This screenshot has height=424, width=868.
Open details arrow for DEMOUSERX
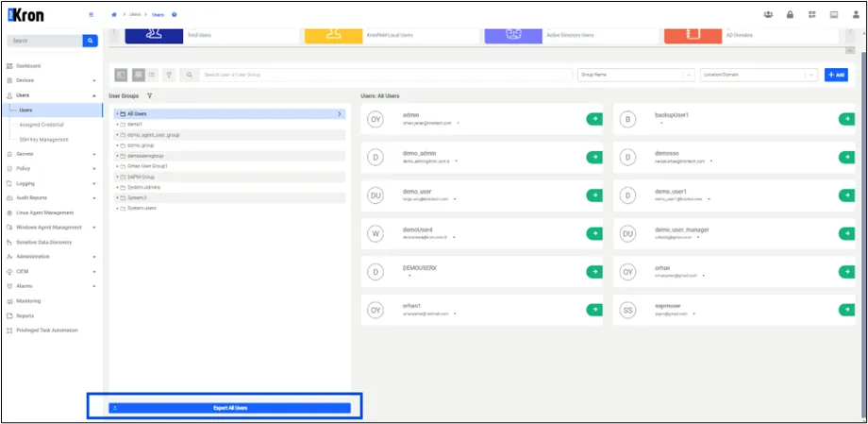[594, 272]
